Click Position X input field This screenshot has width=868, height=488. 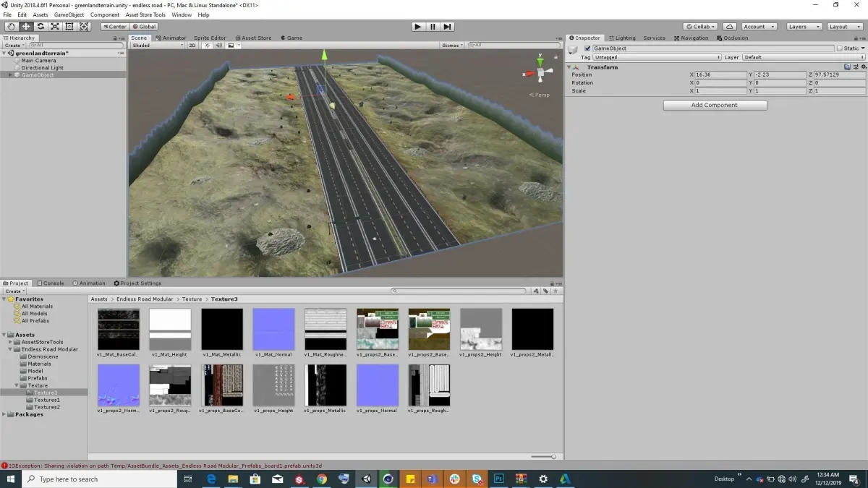click(721, 74)
